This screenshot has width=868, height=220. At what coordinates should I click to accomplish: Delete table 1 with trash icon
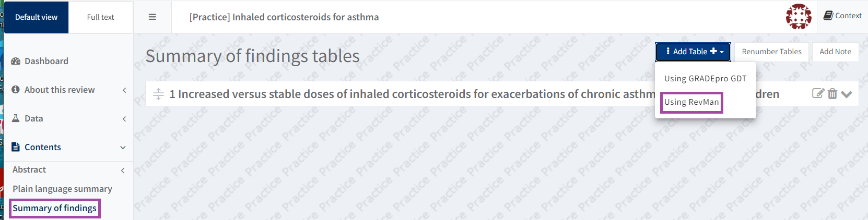tap(832, 94)
